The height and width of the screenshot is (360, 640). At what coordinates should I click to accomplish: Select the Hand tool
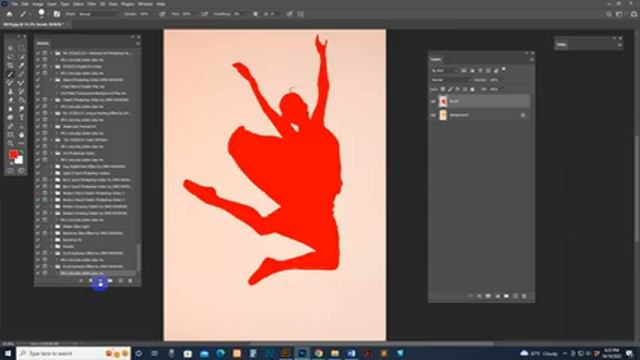[x=21, y=135]
